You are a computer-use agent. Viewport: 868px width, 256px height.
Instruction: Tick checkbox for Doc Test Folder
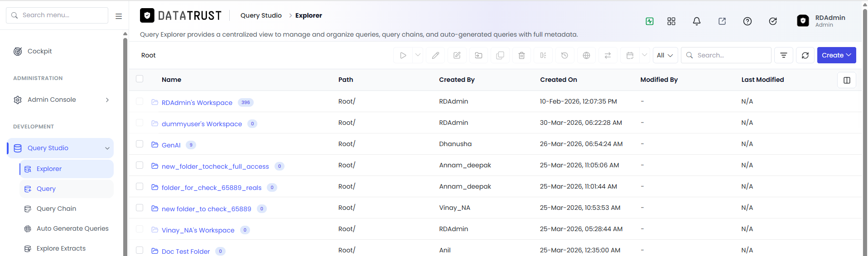point(140,250)
